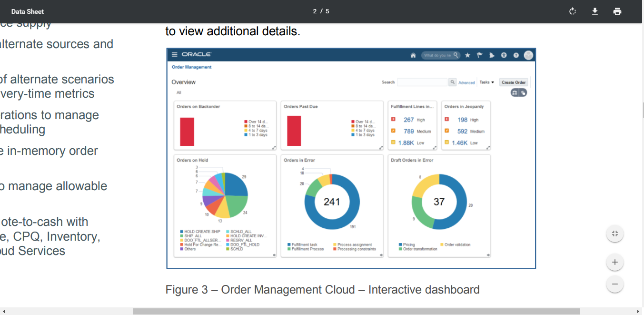Click the page number field in toolbar

click(x=315, y=11)
